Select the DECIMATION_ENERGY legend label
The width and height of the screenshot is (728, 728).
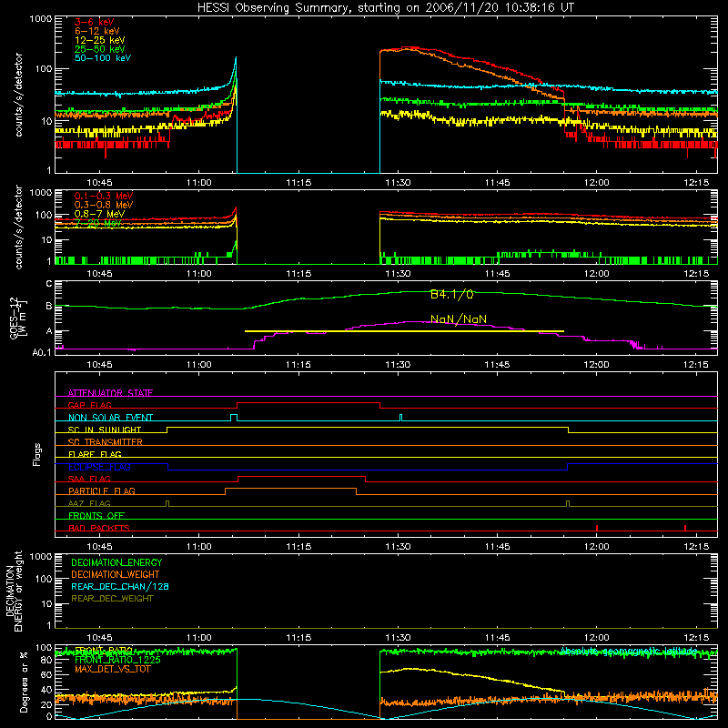coord(116,562)
